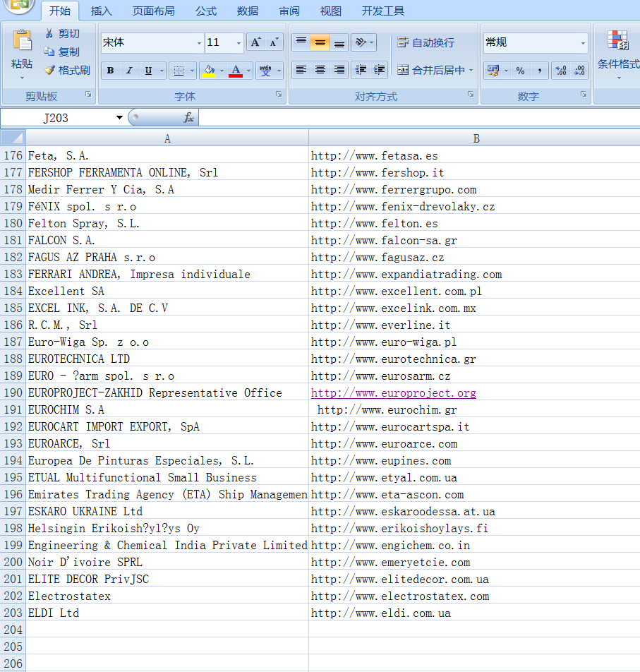Image resolution: width=640 pixels, height=672 pixels.
Task: Open underline style dropdown arrow
Action: point(162,71)
